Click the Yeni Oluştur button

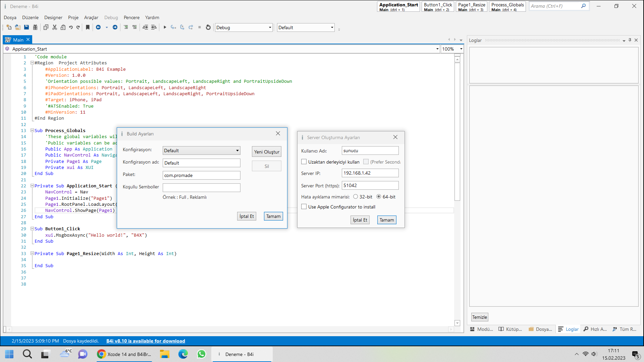(x=266, y=152)
